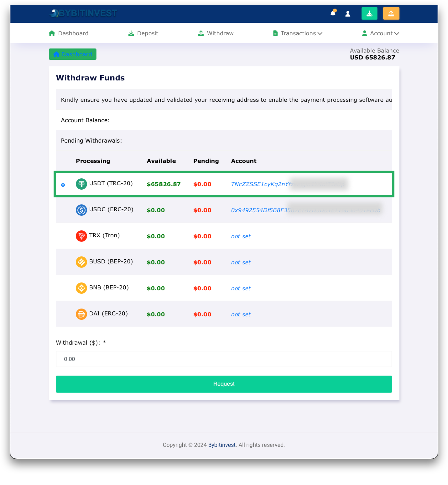Click the 'Account Balance:' label
Viewport: 448px width, 485px height.
point(85,120)
